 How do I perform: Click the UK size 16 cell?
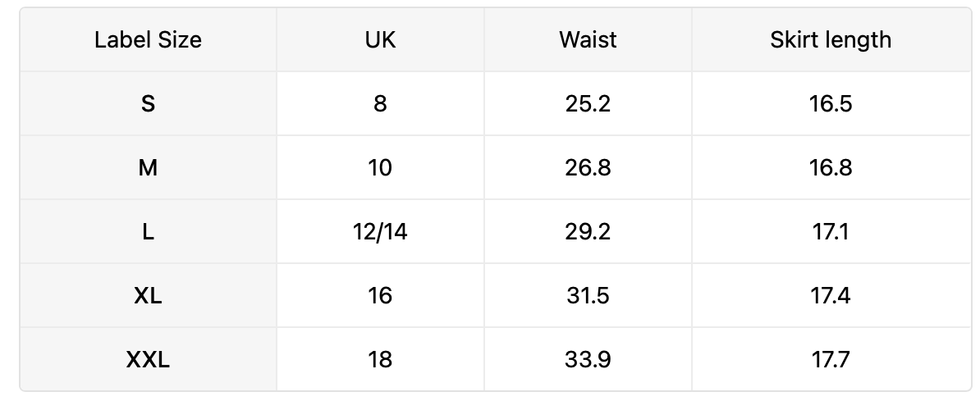[x=380, y=295]
